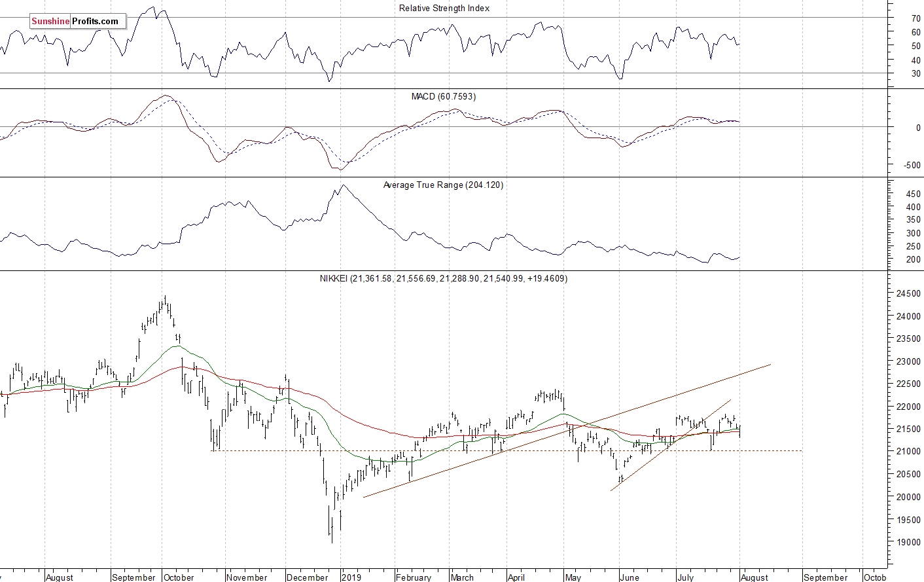Click the August label at the start of the time axis
Screen dimensions: 924x582
(60, 577)
